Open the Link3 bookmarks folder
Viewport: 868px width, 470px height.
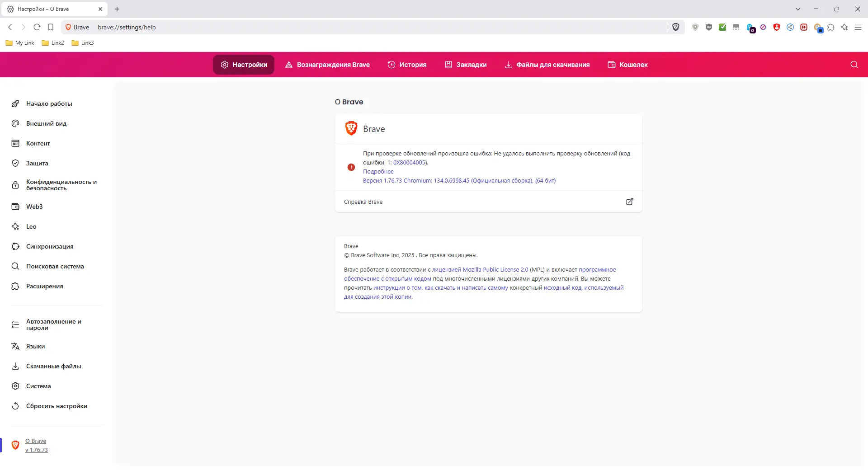click(83, 43)
